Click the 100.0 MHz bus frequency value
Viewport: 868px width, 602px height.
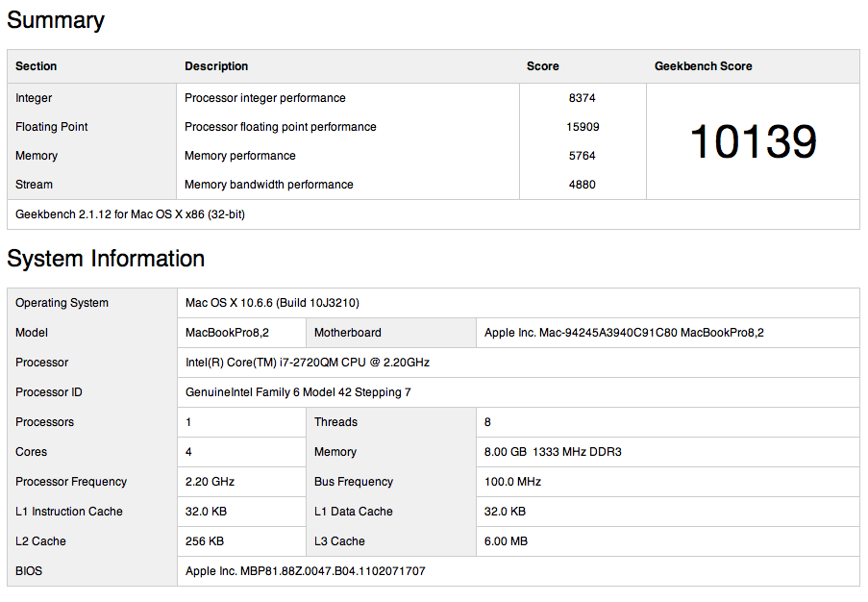click(512, 482)
